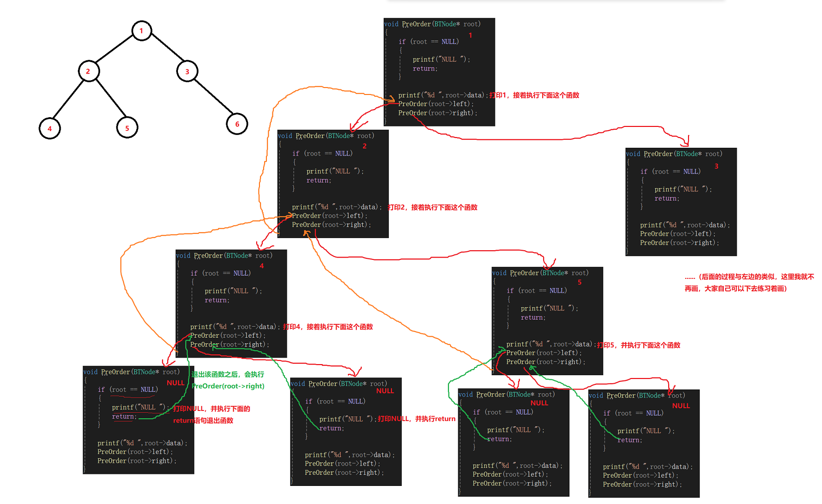Click the annotation '打印2，接着执行下面这个函数'
This screenshot has width=822, height=504.
point(432,207)
